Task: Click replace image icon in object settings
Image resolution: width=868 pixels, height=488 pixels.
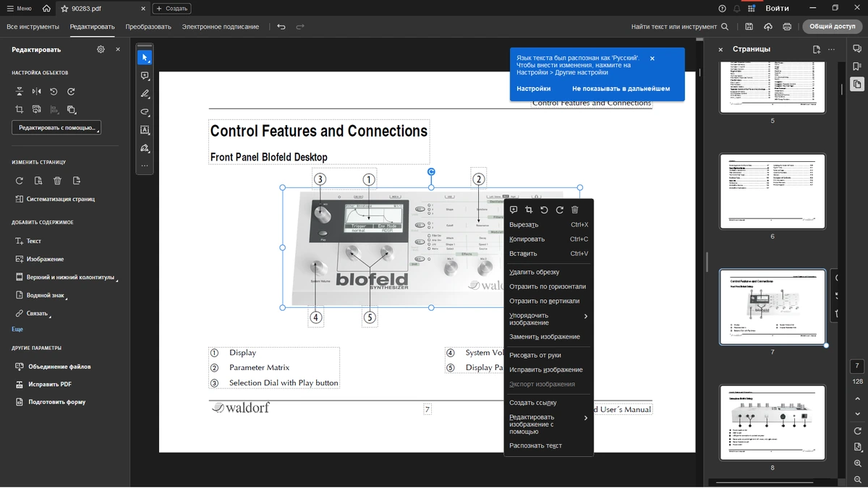Action: 37,109
